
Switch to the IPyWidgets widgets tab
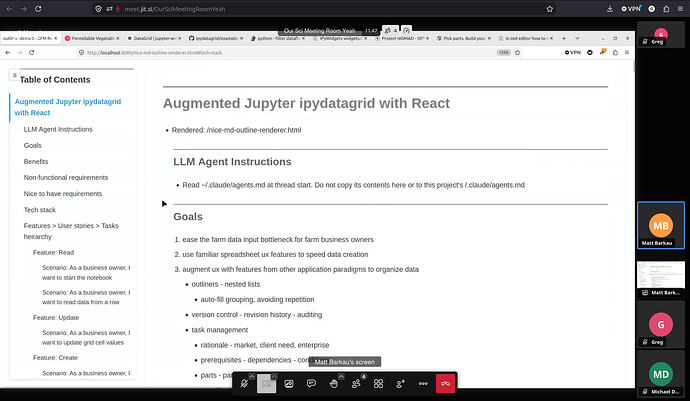(x=340, y=38)
